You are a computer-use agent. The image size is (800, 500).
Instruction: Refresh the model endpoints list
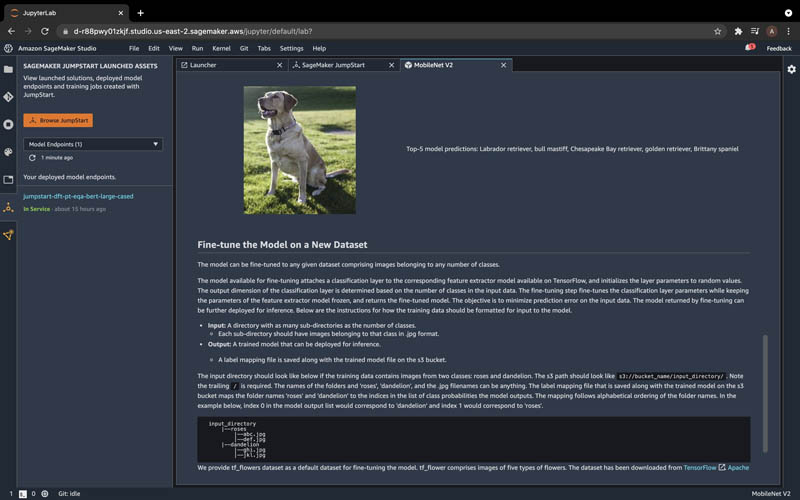click(x=32, y=158)
